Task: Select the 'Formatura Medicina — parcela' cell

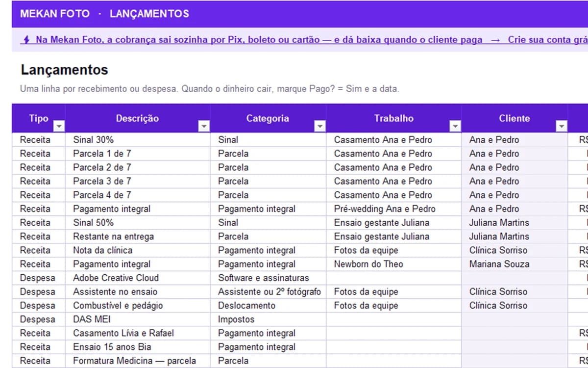Action: pyautogui.click(x=138, y=361)
